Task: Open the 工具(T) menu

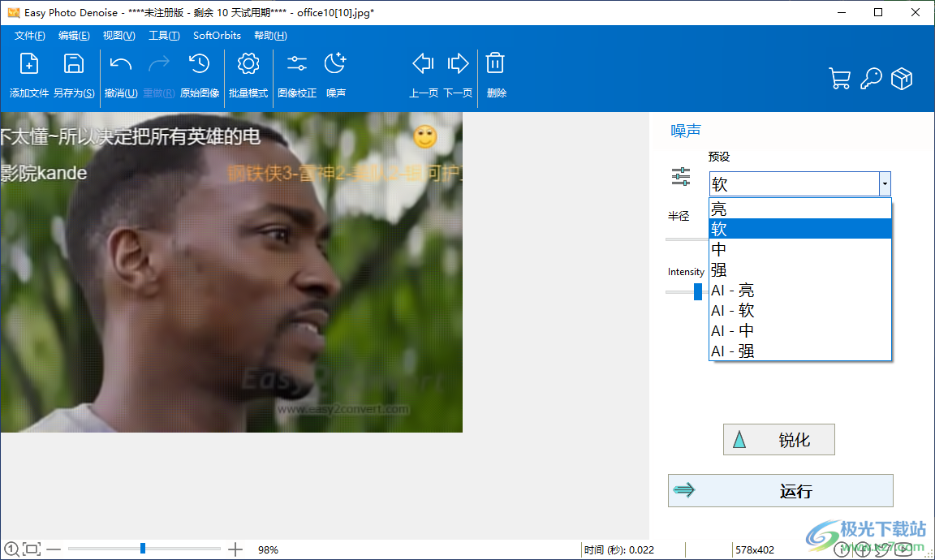Action: [164, 36]
